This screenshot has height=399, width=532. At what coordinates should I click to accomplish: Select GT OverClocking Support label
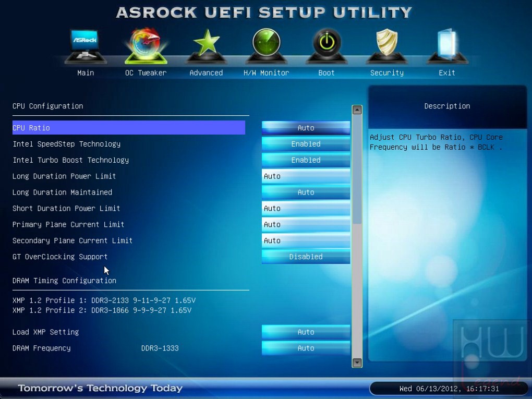pyautogui.click(x=60, y=257)
